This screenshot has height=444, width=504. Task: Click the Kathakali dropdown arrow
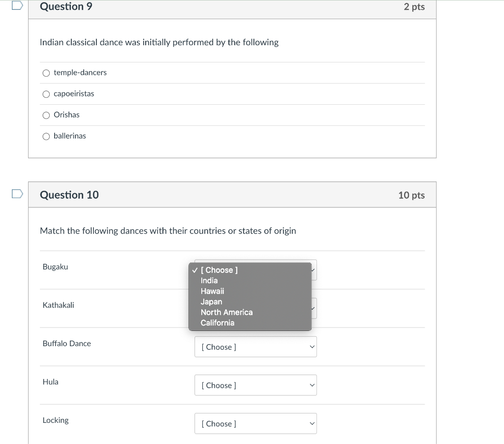[313, 309]
